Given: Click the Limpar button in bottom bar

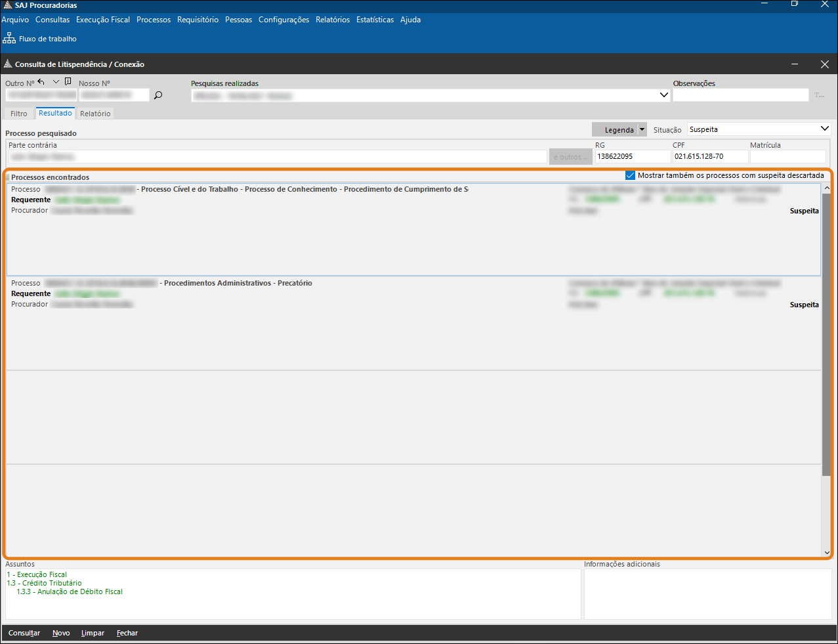Looking at the screenshot, I should [x=93, y=633].
